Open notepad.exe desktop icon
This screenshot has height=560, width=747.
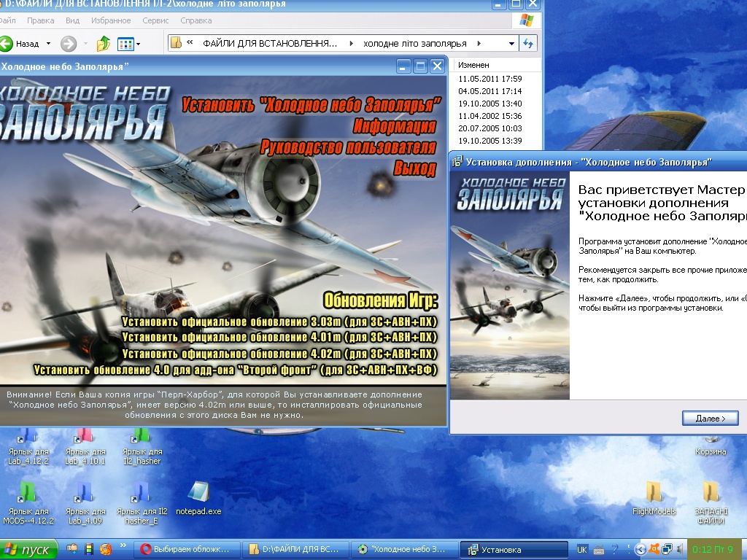point(198,499)
